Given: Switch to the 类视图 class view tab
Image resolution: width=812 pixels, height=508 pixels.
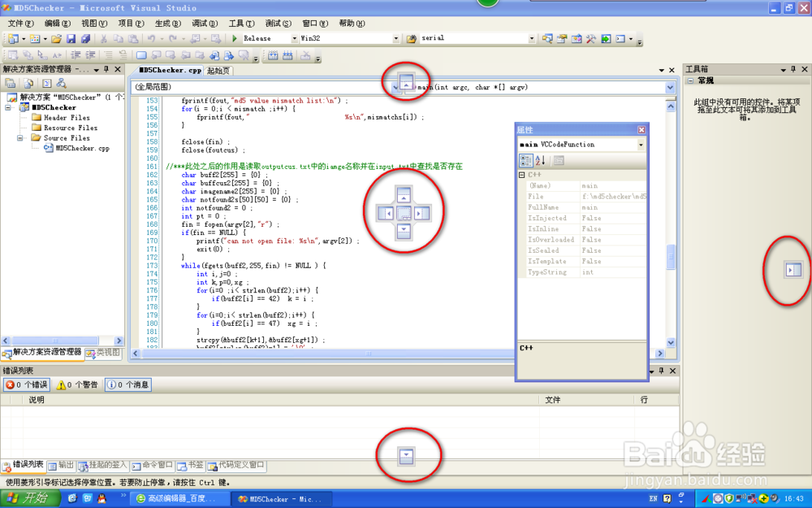Looking at the screenshot, I should click(x=104, y=353).
